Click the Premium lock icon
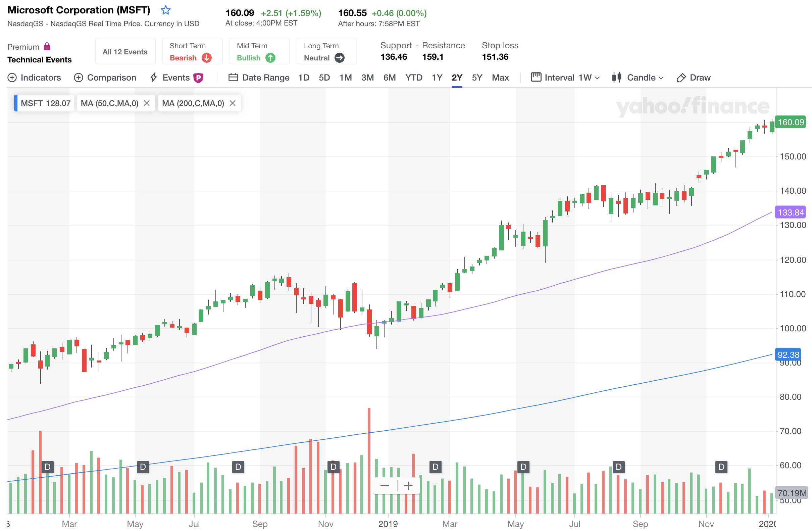The height and width of the screenshot is (531, 812). pos(47,46)
